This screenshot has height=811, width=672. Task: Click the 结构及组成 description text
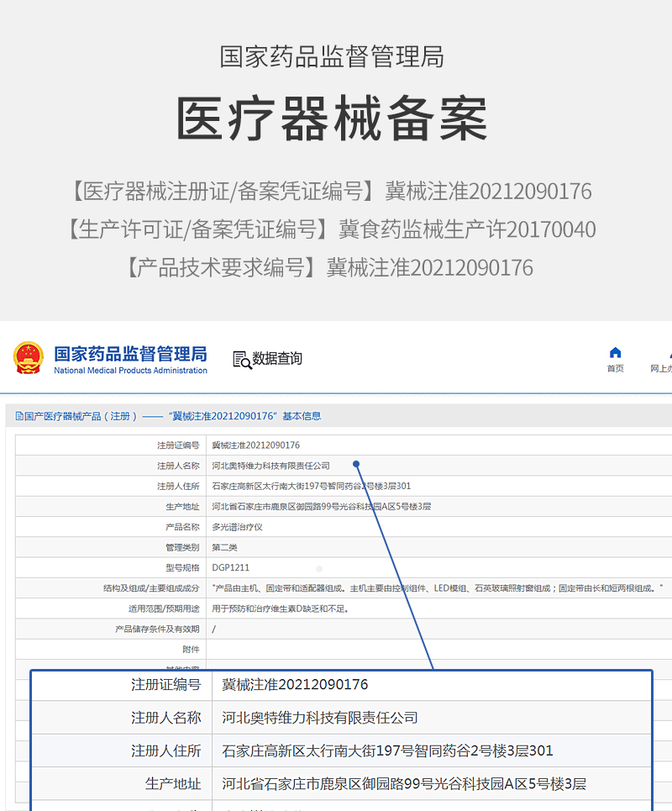[x=438, y=588]
